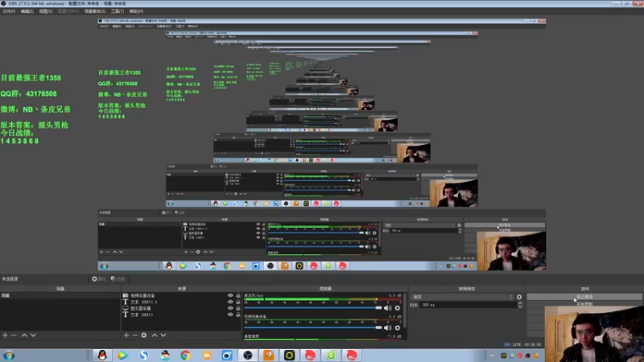This screenshot has height=362, width=644.
Task: Adjust the 视频采集设备 mixer volume slider
Action: (313, 327)
